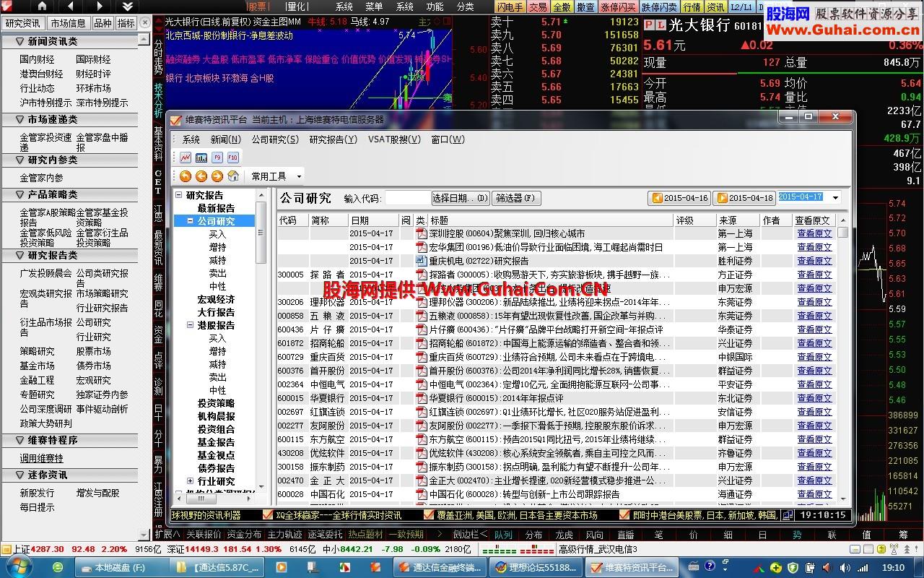The width and height of the screenshot is (924, 578).
Task: Open the trend line chart toolbar icon
Action: click(186, 157)
